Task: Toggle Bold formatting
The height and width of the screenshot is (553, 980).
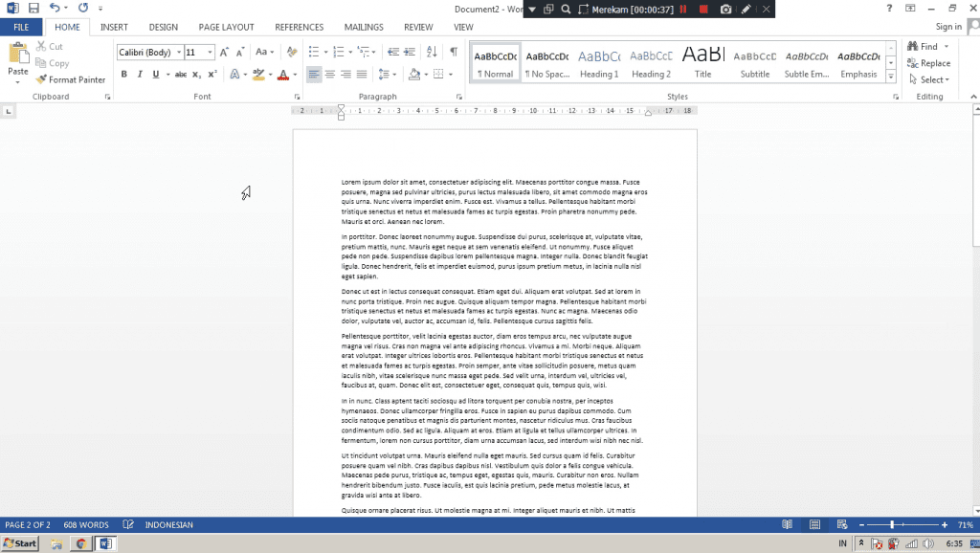Action: 123,74
